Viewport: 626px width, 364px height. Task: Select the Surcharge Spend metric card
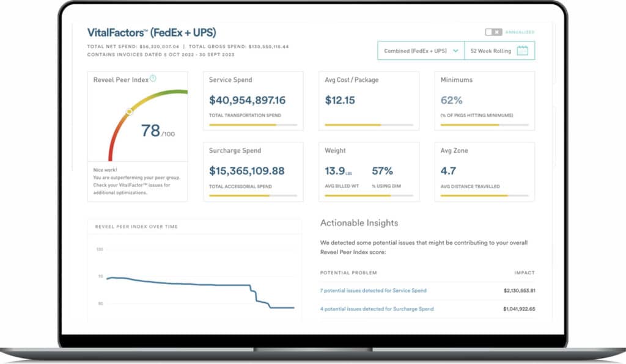[x=253, y=171]
